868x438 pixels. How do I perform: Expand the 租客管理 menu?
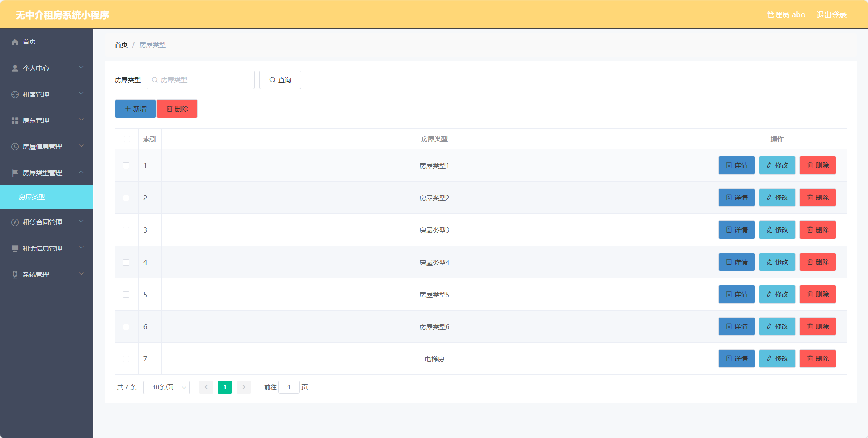coord(47,94)
